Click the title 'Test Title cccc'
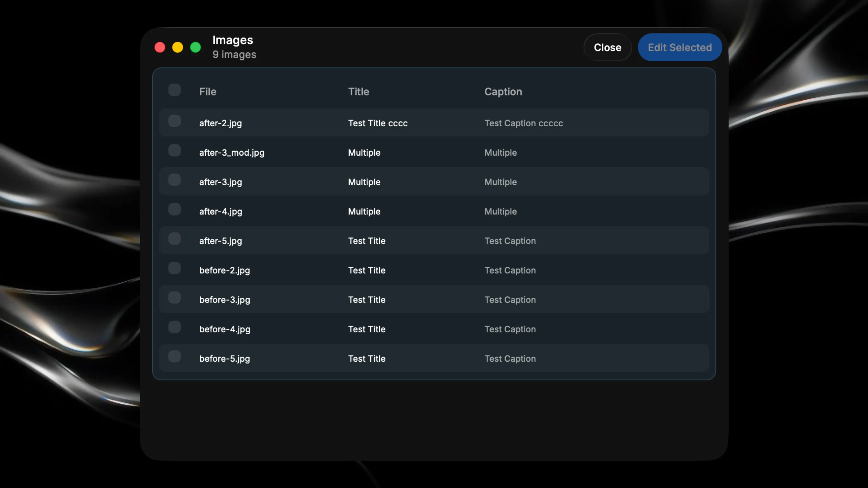The width and height of the screenshot is (868, 488). coord(378,123)
